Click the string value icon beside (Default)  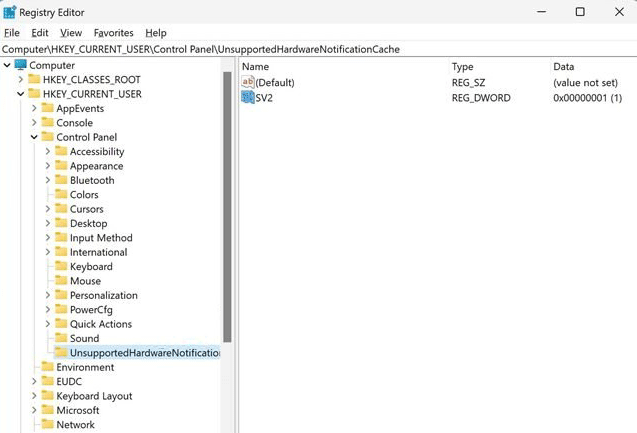click(248, 82)
